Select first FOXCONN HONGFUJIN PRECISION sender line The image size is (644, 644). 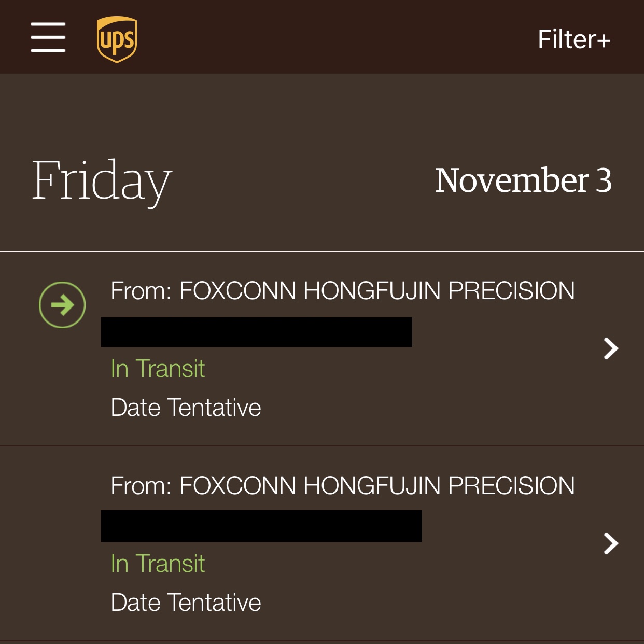(x=342, y=291)
